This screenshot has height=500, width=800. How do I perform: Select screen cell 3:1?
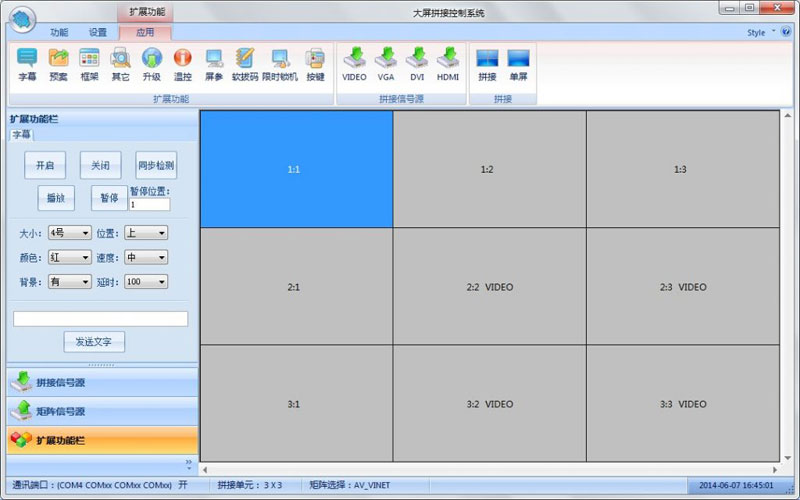coord(296,404)
